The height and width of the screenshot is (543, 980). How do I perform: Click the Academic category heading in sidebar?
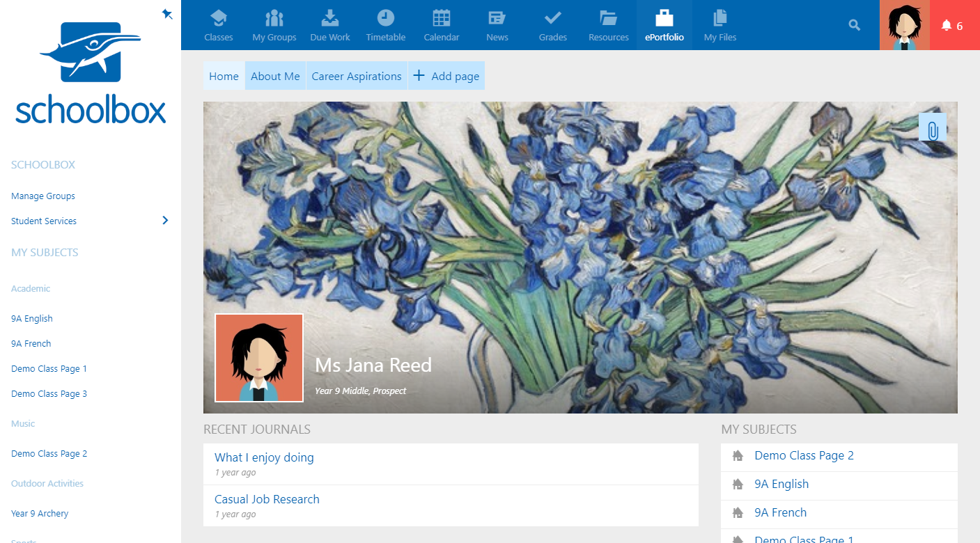(31, 289)
